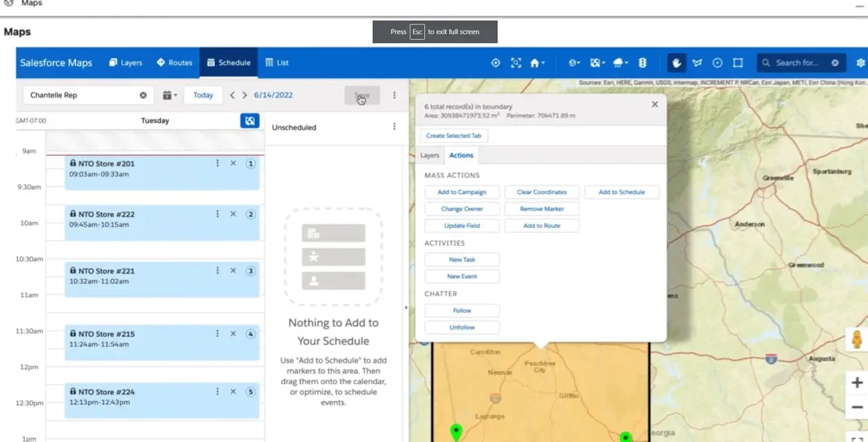Go to the previous day arrow
This screenshot has width=868, height=442.
[233, 95]
